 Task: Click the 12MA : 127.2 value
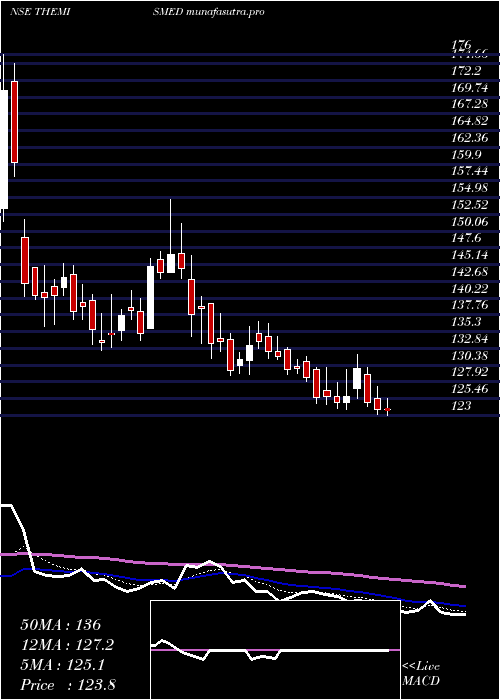click(x=67, y=645)
